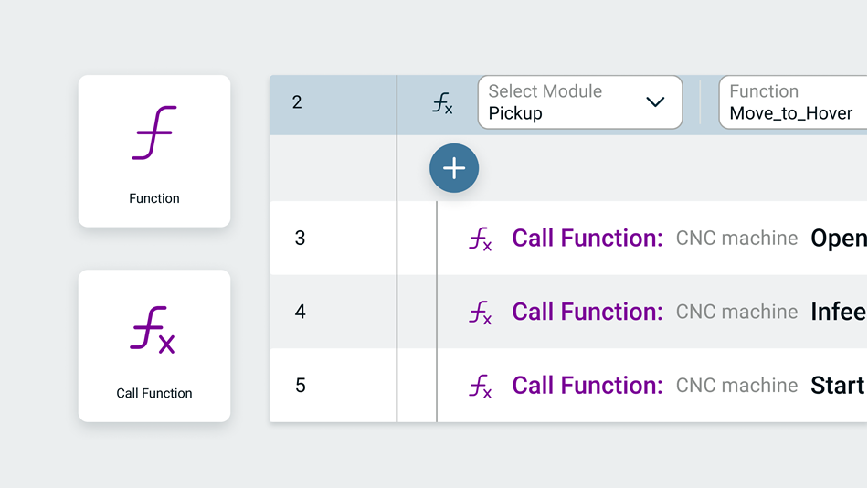Select row number 5

[x=300, y=386]
